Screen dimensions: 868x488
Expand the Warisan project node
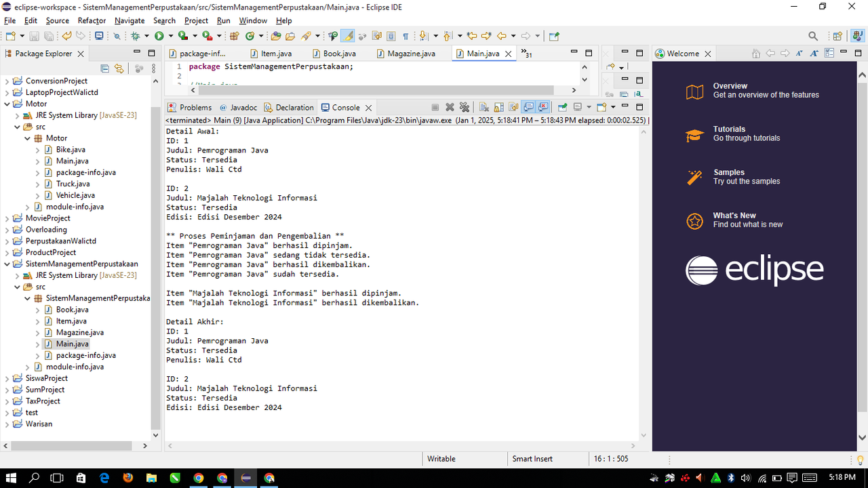pyautogui.click(x=7, y=424)
